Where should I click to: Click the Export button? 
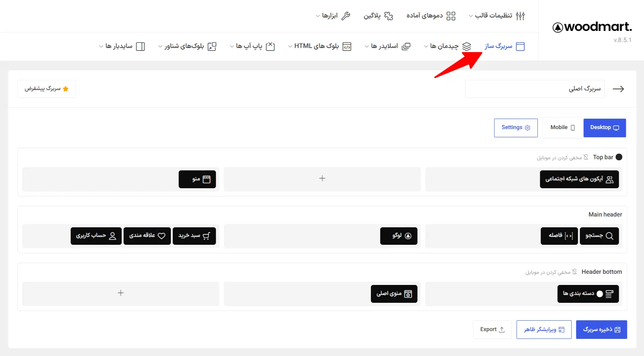point(492,330)
